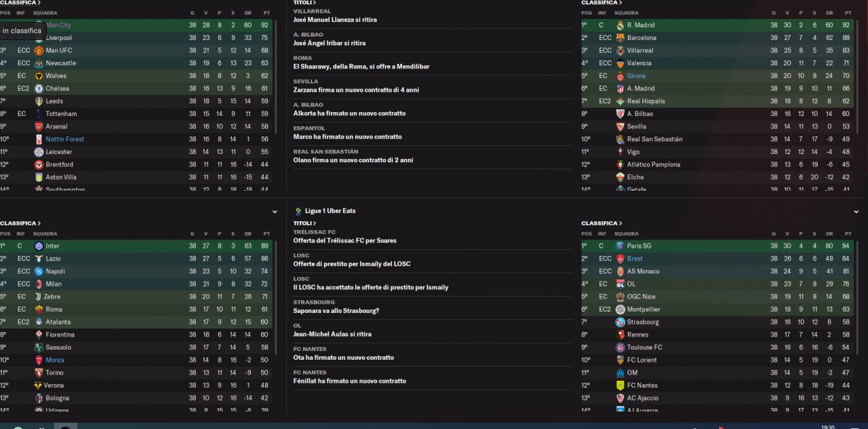
Task: Click the OM club crest
Action: click(620, 373)
